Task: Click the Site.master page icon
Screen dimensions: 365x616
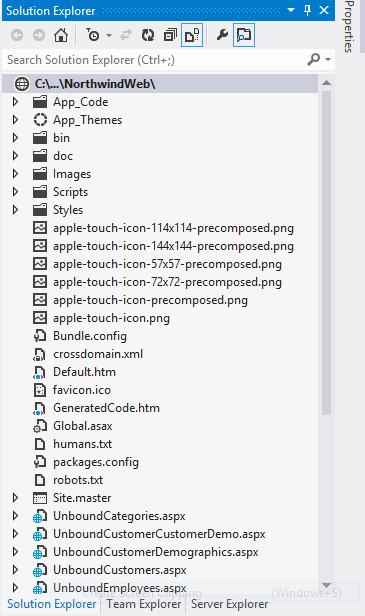Action: click(40, 498)
